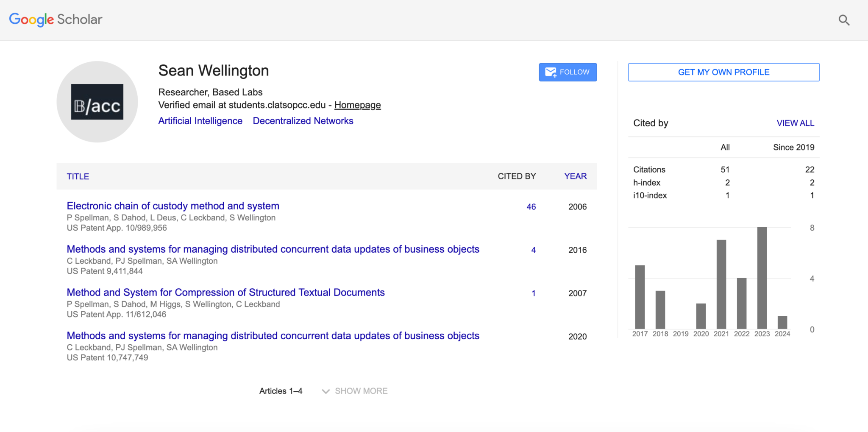The image size is (868, 432).
Task: Open the Homepage link
Action: click(357, 105)
